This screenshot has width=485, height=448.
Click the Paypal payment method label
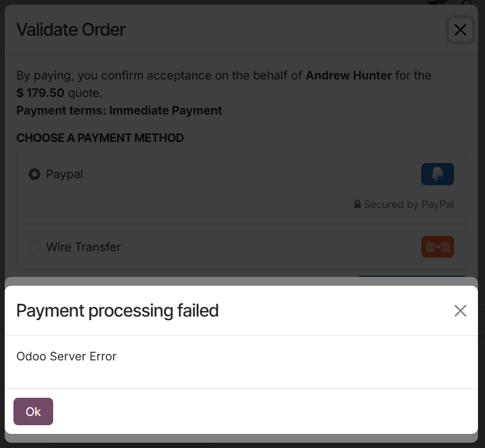64,174
